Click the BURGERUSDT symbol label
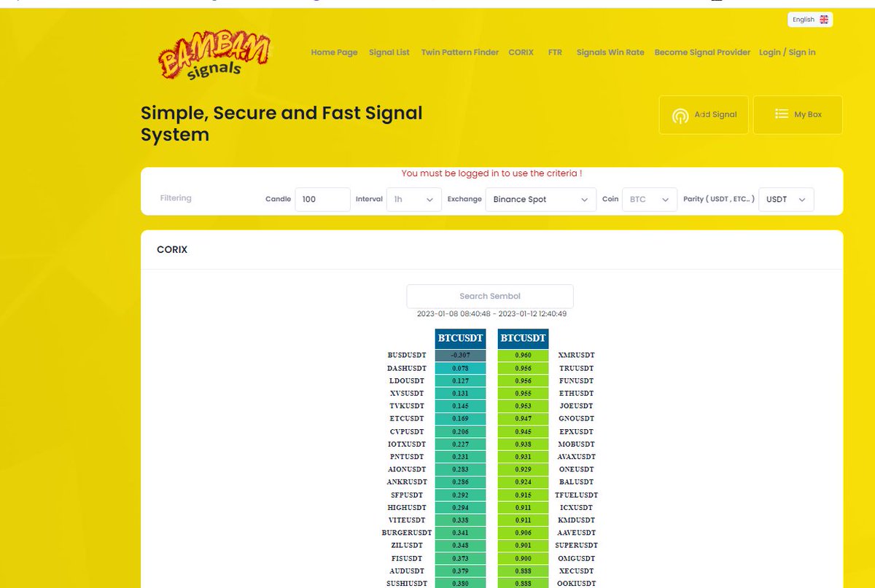This screenshot has width=875, height=588. tap(406, 533)
